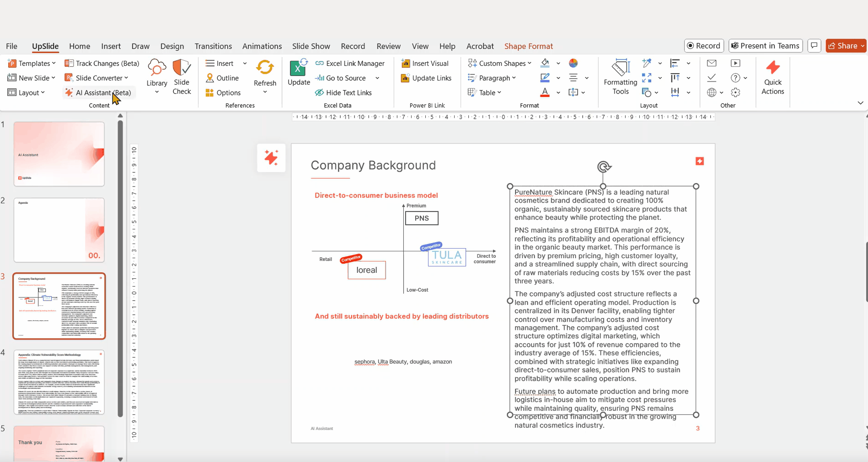Click the red UpSlide marker on slide corner
This screenshot has width=868, height=462.
[700, 161]
